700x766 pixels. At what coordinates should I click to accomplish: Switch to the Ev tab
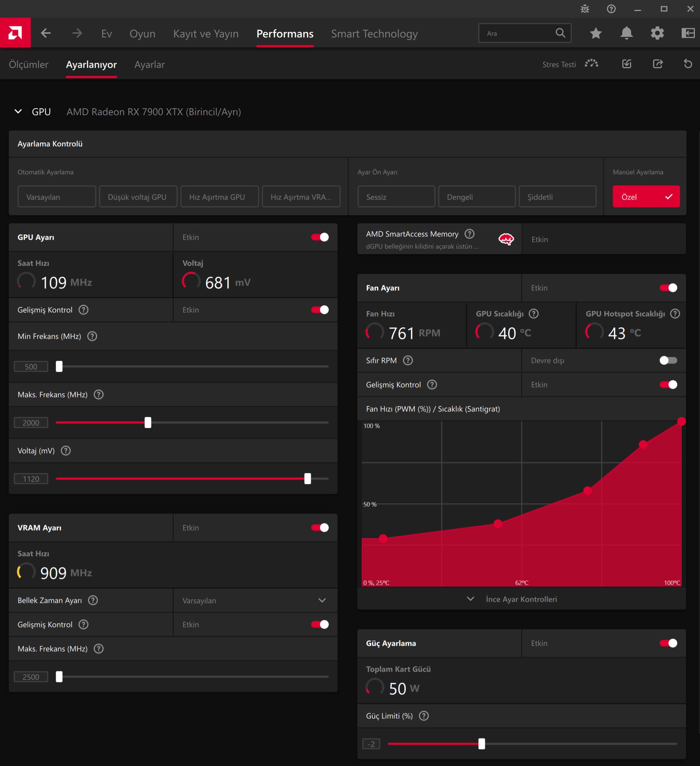pyautogui.click(x=107, y=34)
